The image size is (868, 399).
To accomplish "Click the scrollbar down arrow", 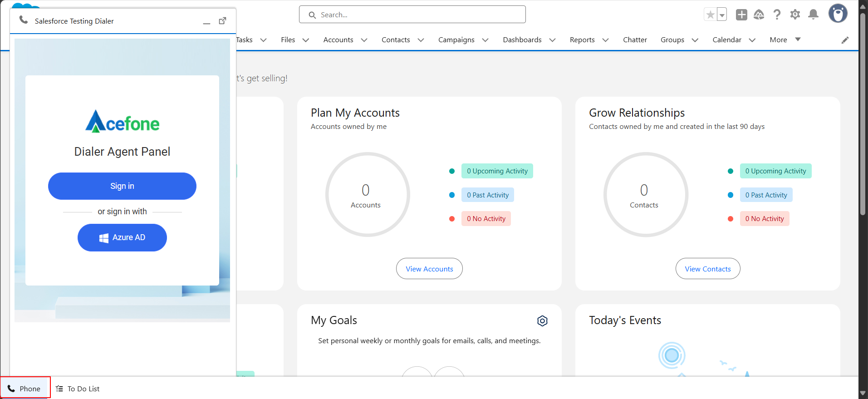I will tap(863, 394).
